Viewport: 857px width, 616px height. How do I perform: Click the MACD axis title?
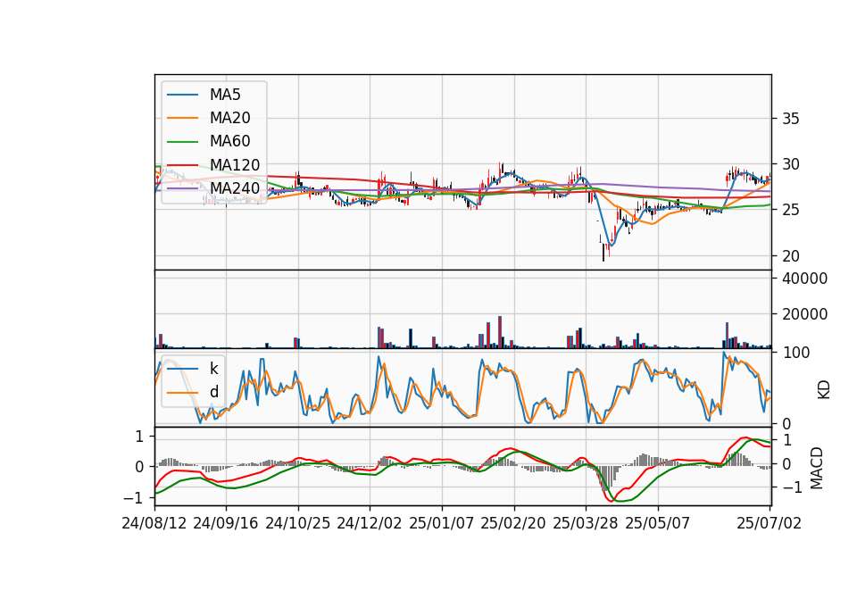(x=817, y=468)
